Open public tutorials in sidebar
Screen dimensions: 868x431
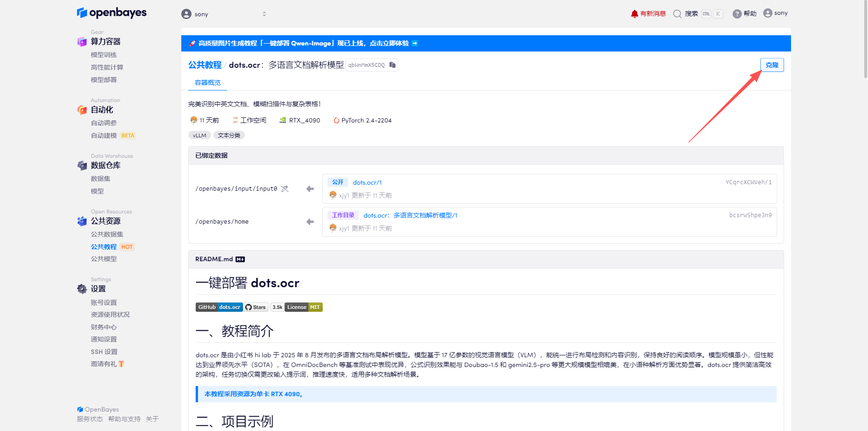103,247
